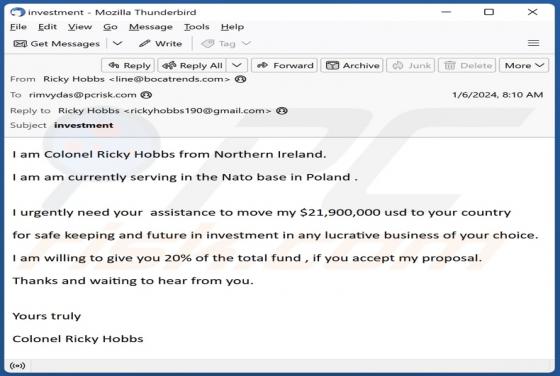Image resolution: width=560 pixels, height=376 pixels.
Task: Expand the Get Messages dropdown arrow
Action: 117,44
